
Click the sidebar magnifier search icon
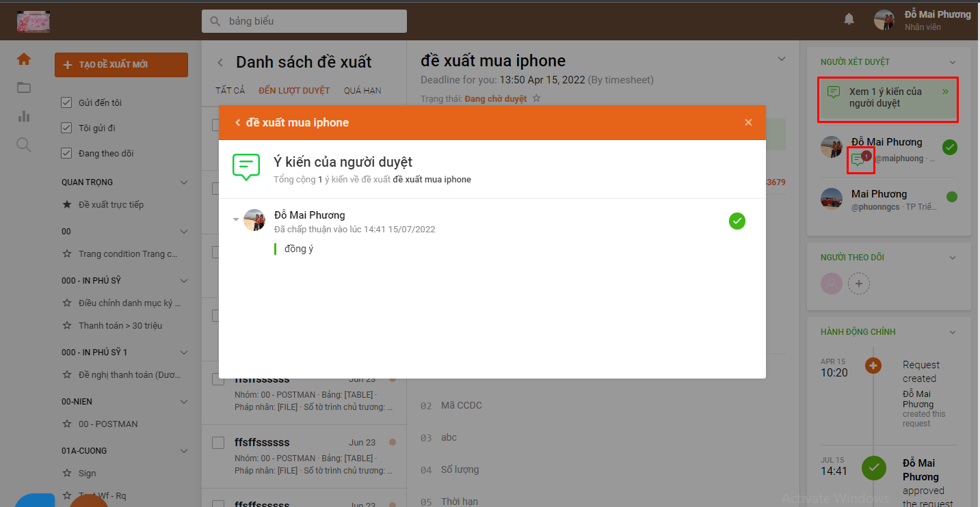[24, 145]
